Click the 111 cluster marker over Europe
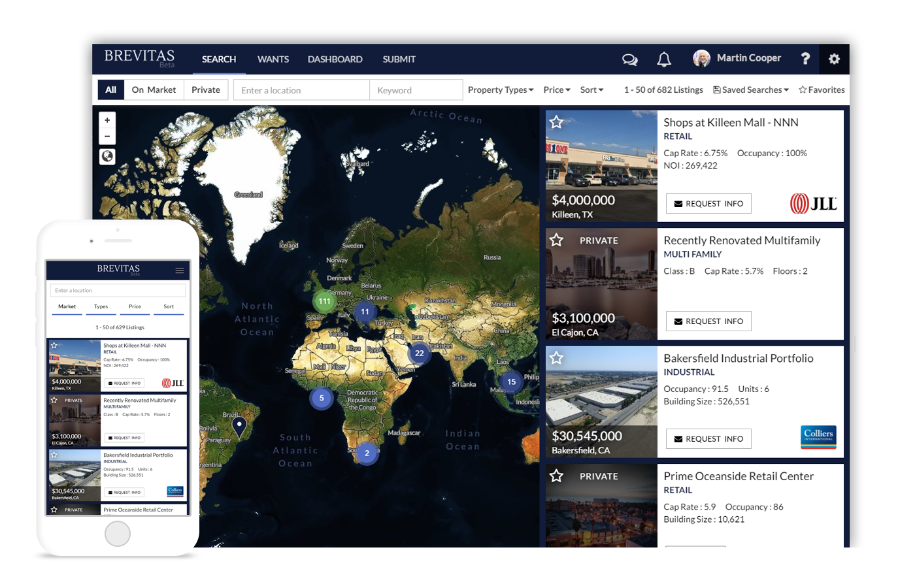The height and width of the screenshot is (588, 915). click(x=324, y=301)
